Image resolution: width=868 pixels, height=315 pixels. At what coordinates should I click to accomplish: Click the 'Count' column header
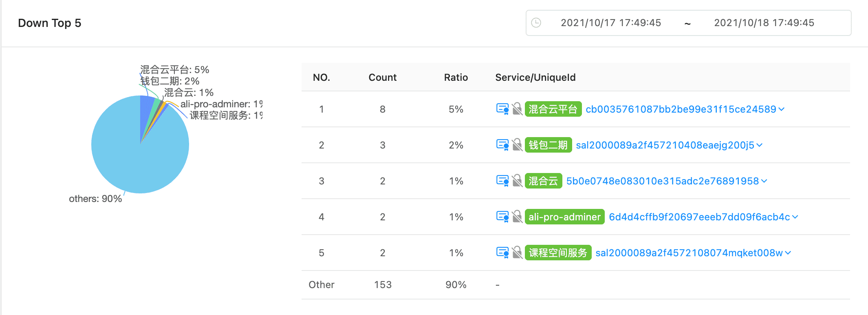383,78
